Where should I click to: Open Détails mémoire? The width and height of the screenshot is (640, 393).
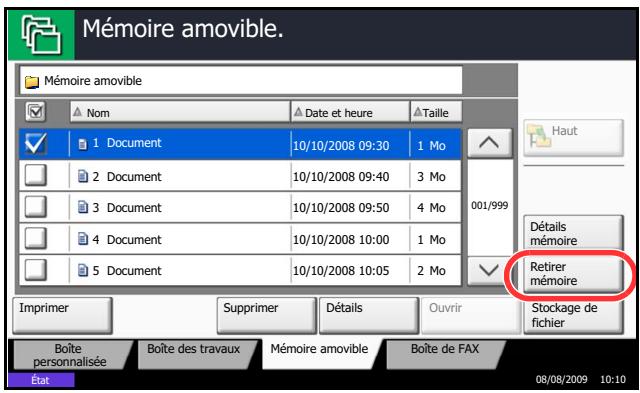click(573, 233)
